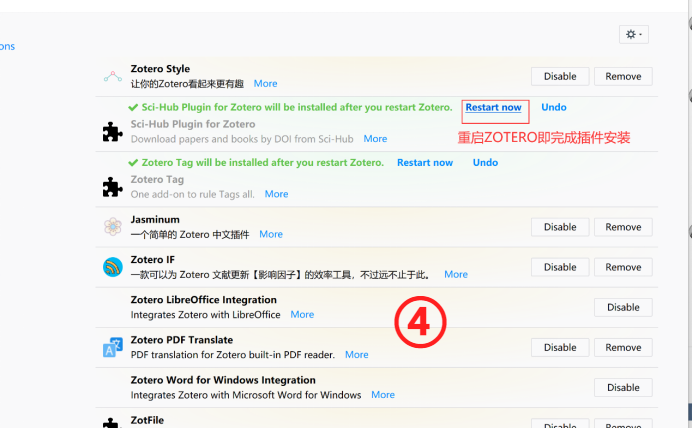This screenshot has height=428, width=693.
Task: Select the Jasminum title text
Action: (x=155, y=220)
